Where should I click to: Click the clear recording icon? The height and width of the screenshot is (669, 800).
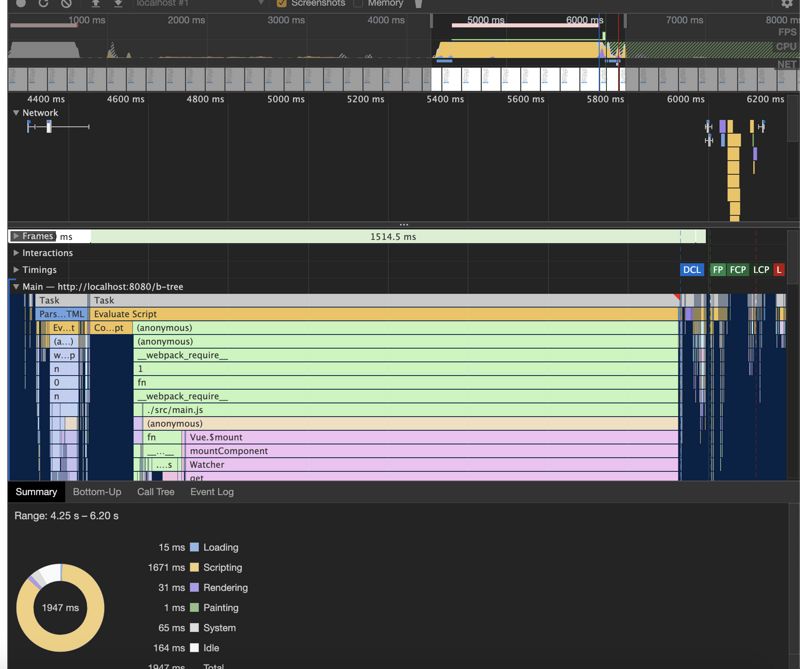pos(66,3)
